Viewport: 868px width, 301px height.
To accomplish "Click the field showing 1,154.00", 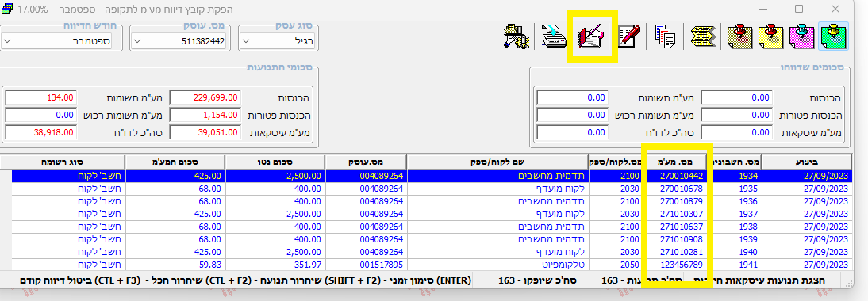I will click(205, 115).
